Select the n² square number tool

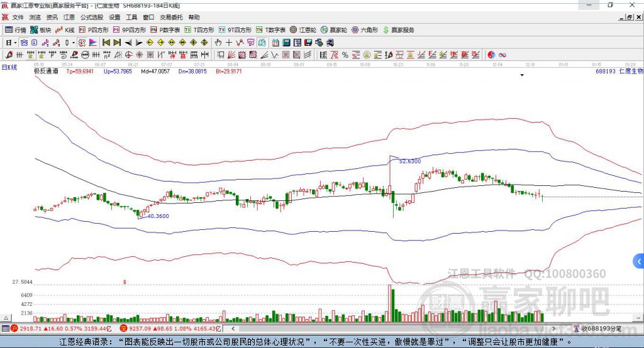coord(107,55)
